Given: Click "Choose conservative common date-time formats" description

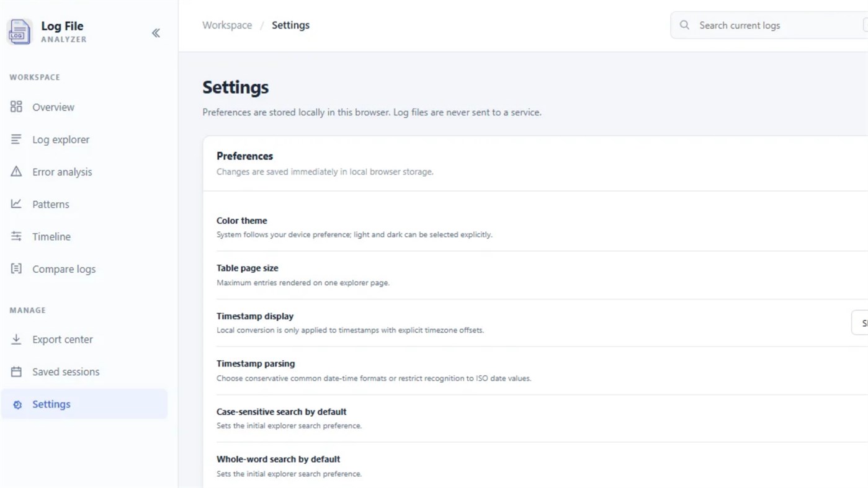Looking at the screenshot, I should click(x=374, y=378).
